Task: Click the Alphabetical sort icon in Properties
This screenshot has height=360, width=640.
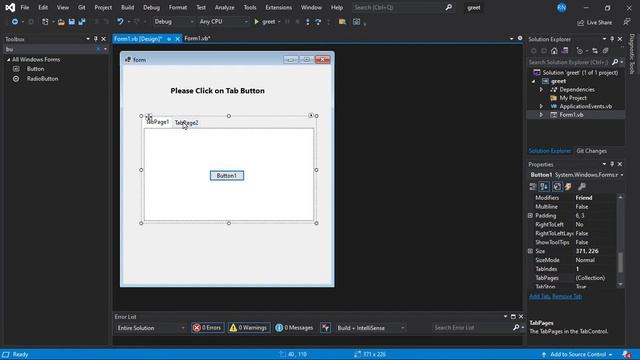Action: [x=544, y=187]
